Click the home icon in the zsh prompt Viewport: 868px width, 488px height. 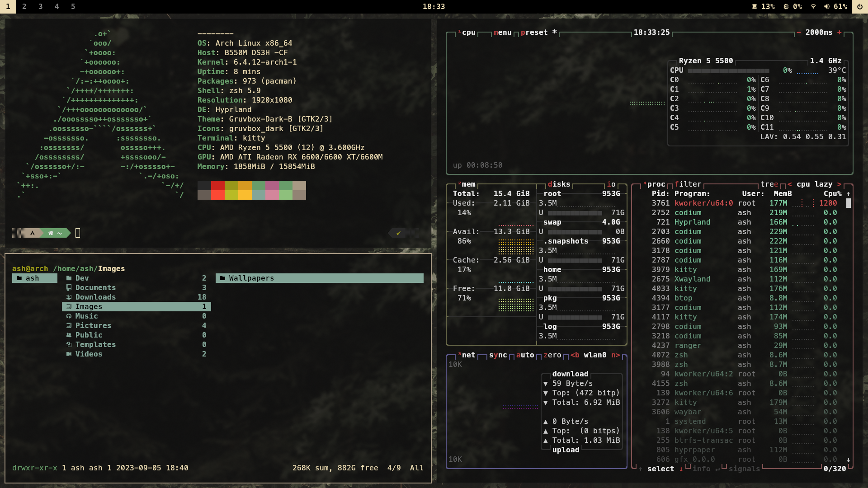click(51, 233)
